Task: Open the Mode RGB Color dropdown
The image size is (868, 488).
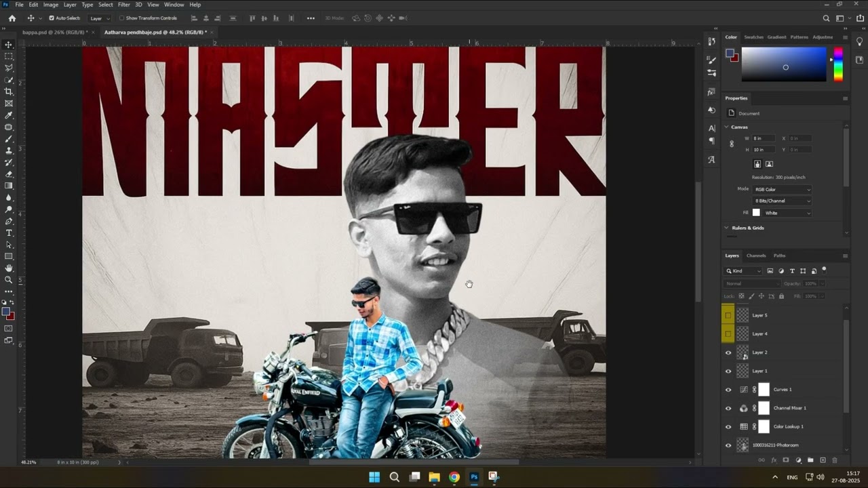Action: click(782, 189)
